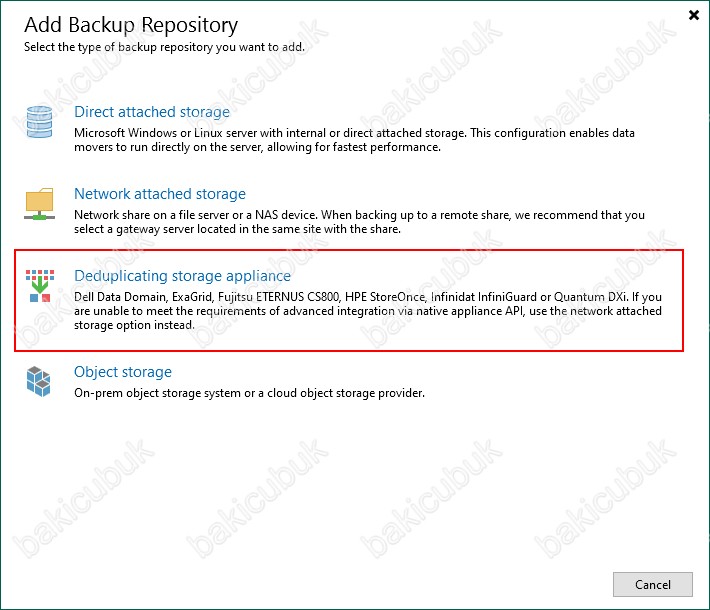Viewport: 710px width, 610px height.
Task: Open the Deduplicating storage appliance option
Action: coord(182,276)
